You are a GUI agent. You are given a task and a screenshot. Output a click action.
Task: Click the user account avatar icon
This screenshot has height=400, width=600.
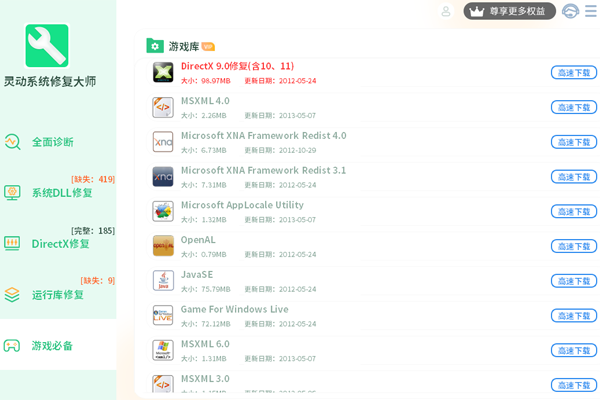tap(446, 12)
